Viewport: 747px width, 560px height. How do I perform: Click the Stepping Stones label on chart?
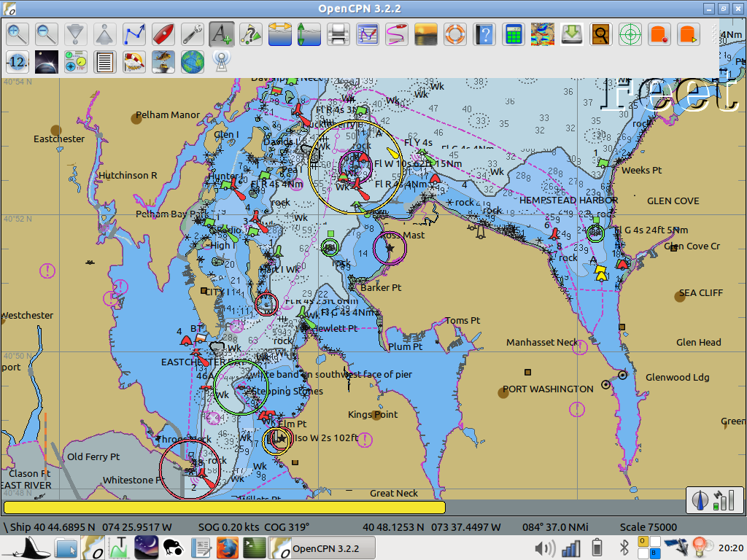coord(287,392)
